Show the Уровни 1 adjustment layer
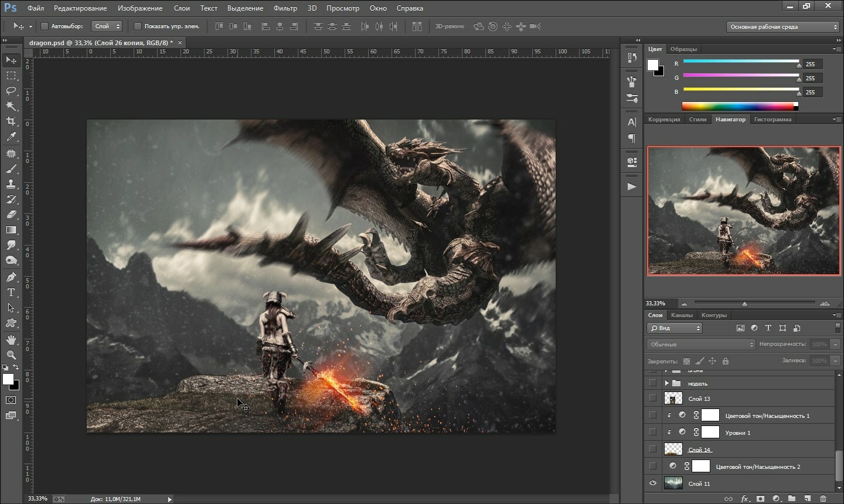The width and height of the screenshot is (844, 504). [653, 433]
